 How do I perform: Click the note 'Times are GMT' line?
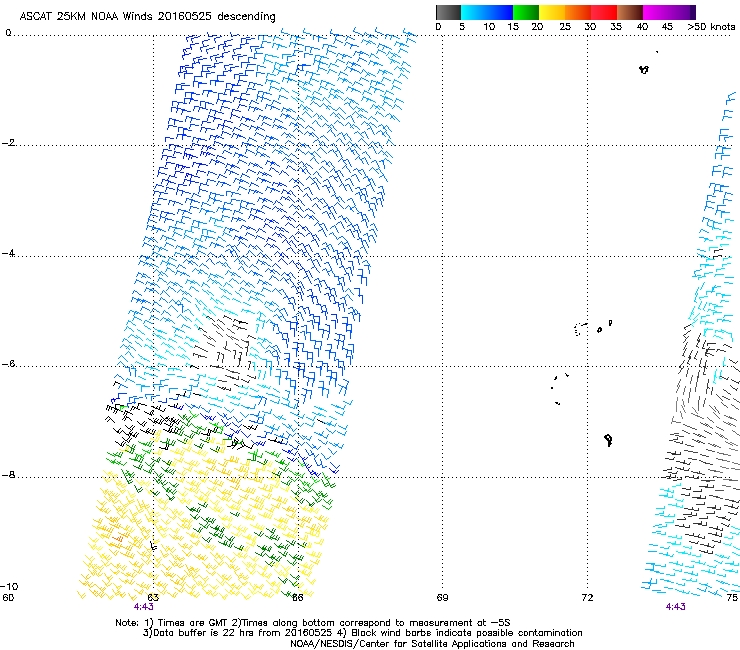tap(313, 623)
